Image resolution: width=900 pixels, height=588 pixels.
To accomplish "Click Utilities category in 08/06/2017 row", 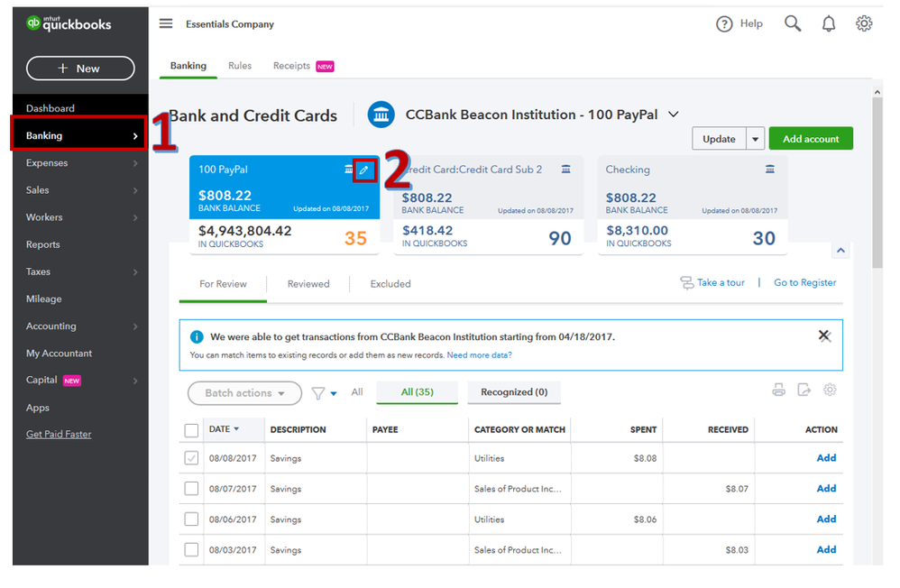I will (489, 519).
